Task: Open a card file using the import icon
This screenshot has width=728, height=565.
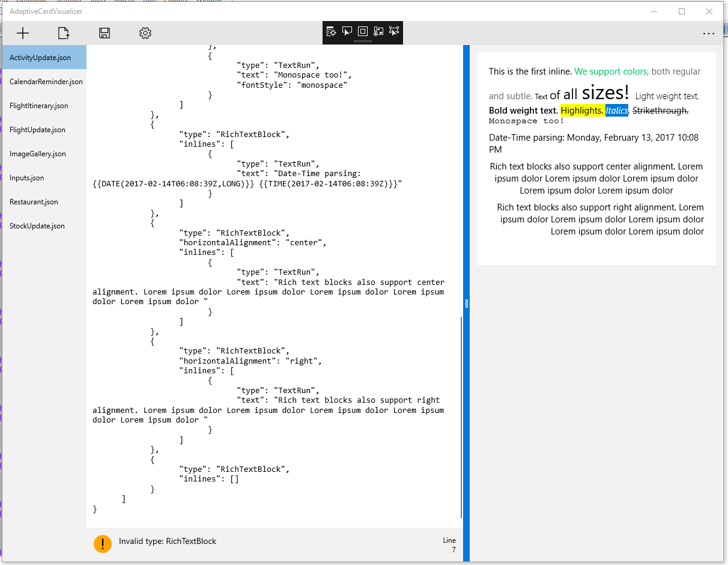Action: [x=63, y=33]
